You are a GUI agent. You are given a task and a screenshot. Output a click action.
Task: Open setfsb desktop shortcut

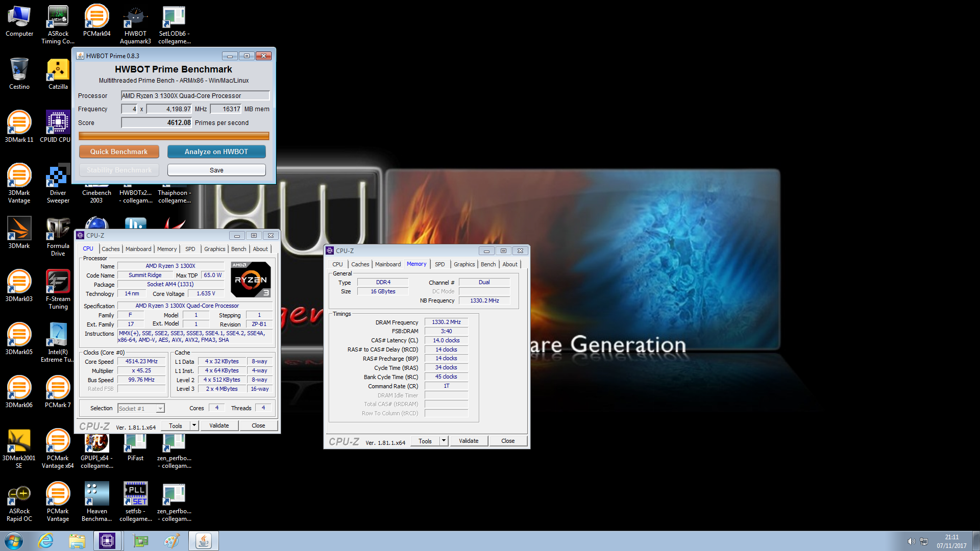[135, 502]
